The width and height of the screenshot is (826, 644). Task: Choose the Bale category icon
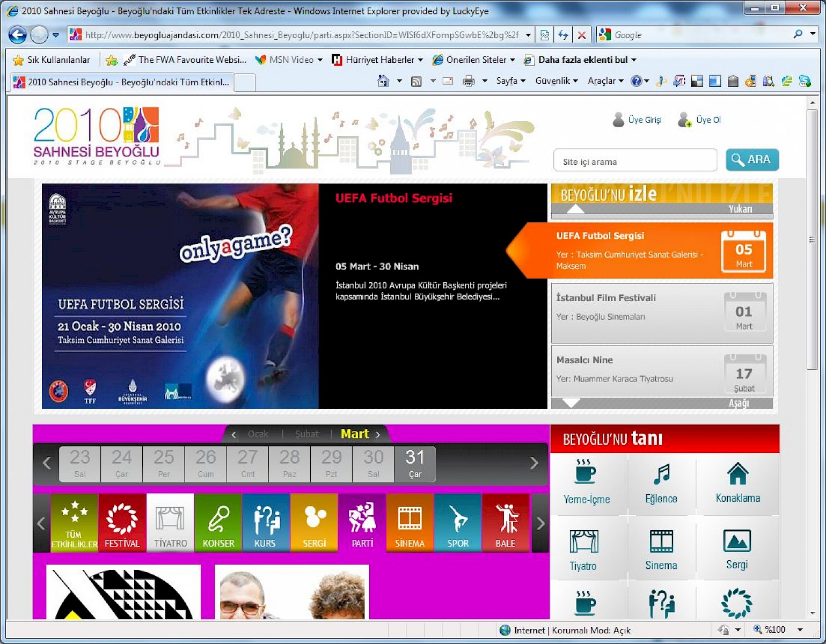505,523
